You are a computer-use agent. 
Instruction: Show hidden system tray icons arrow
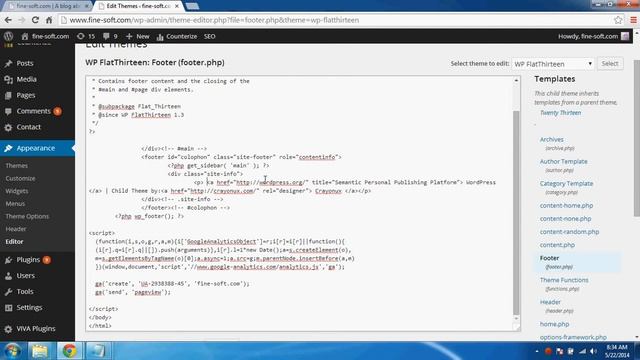click(537, 351)
